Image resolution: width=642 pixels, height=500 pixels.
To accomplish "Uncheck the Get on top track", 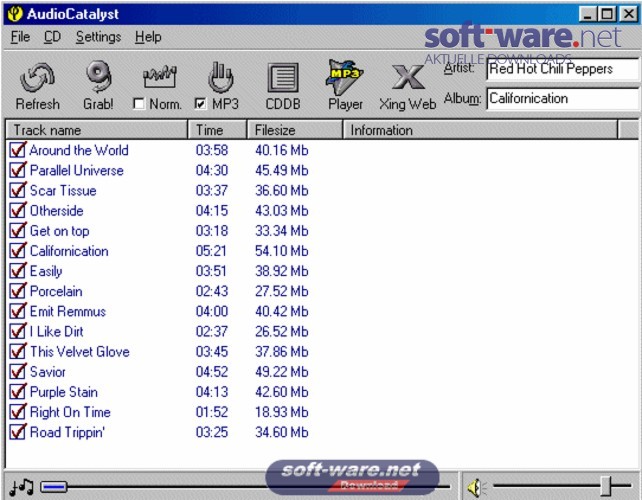I will [18, 231].
